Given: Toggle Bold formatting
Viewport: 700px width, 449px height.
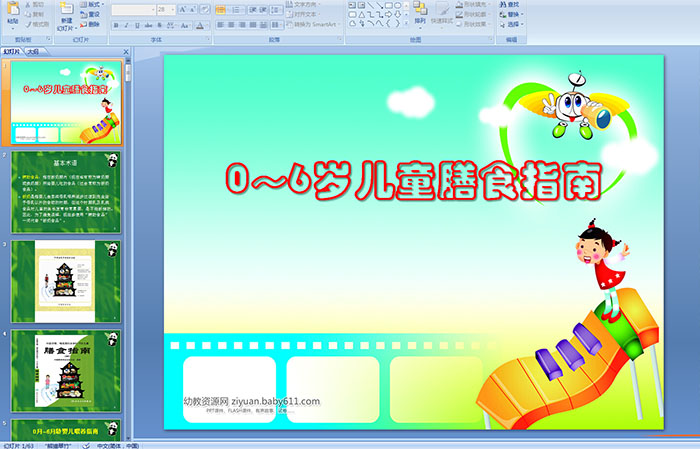Looking at the screenshot, I should coord(116,26).
